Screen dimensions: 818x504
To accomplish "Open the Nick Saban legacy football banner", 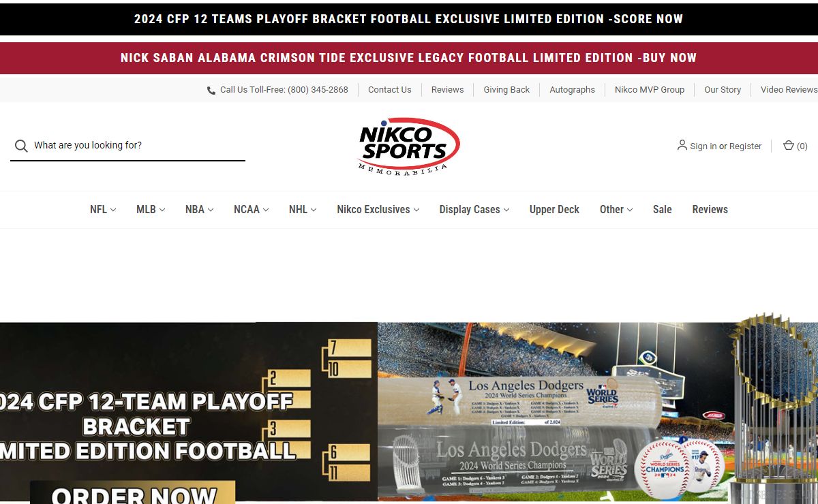I will [x=409, y=58].
